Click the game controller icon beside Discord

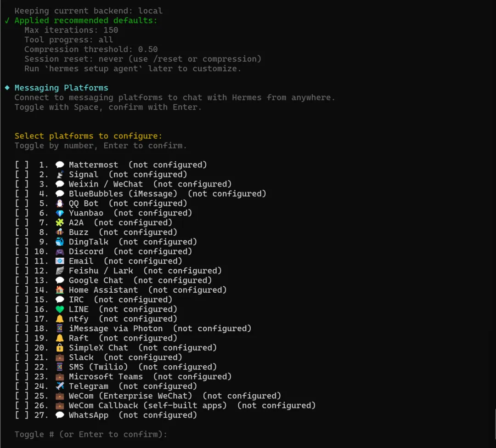tap(59, 251)
